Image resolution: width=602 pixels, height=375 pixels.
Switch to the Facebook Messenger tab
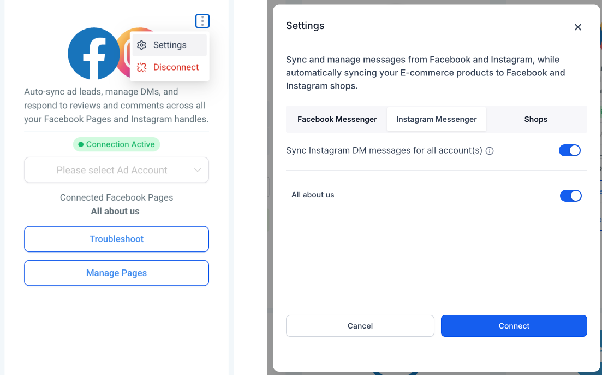coord(337,119)
